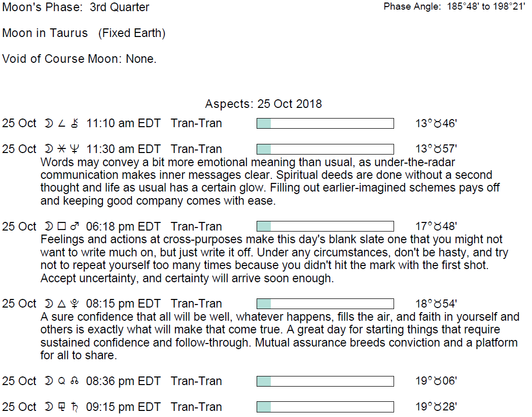Click the Mars glyph in the 06:18 pm aspect
The width and height of the screenshot is (532, 417).
75,226
